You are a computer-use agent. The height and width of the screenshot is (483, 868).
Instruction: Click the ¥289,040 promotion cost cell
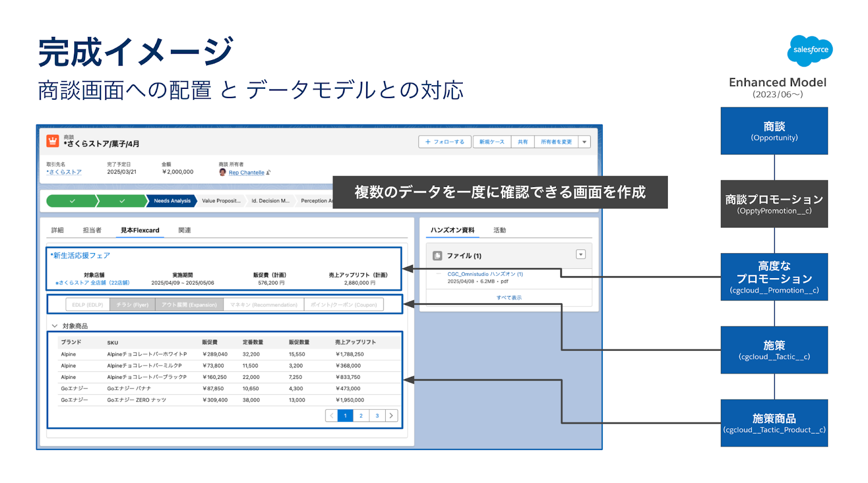tap(215, 354)
